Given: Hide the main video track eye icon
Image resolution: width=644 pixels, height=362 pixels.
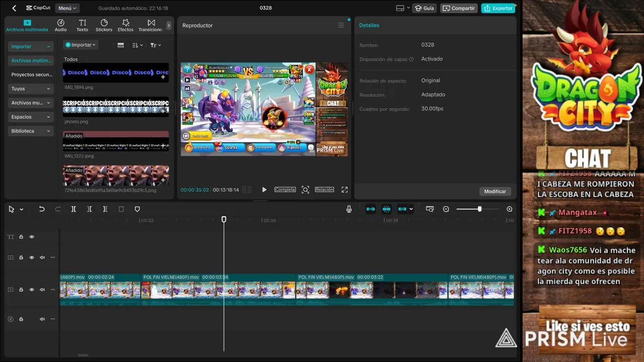Looking at the screenshot, I should coord(32,290).
